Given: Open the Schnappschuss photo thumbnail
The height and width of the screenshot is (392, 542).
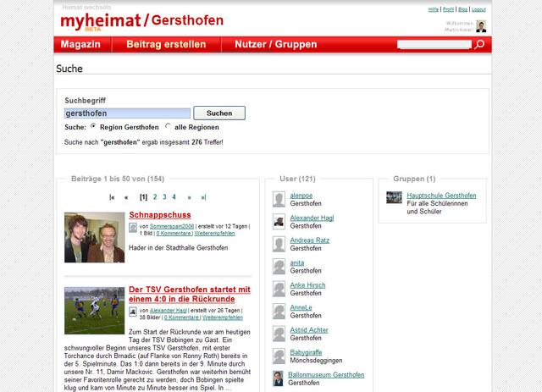Looking at the screenshot, I should (x=94, y=237).
